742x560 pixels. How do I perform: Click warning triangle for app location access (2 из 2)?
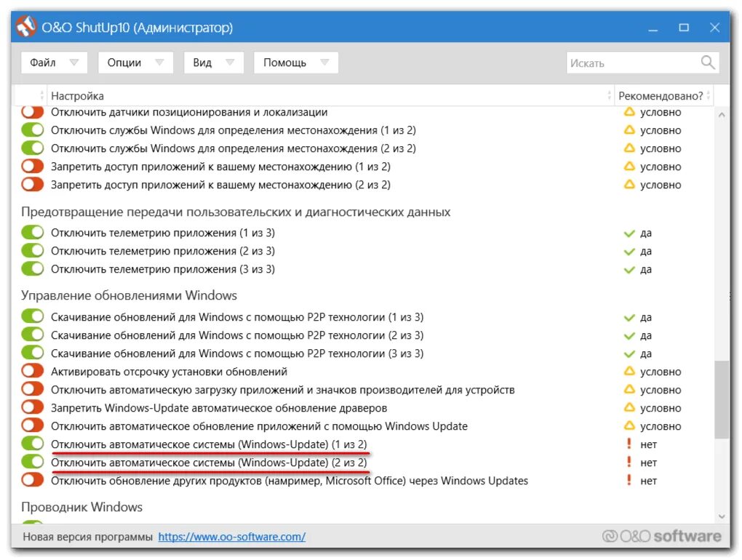pyautogui.click(x=629, y=185)
